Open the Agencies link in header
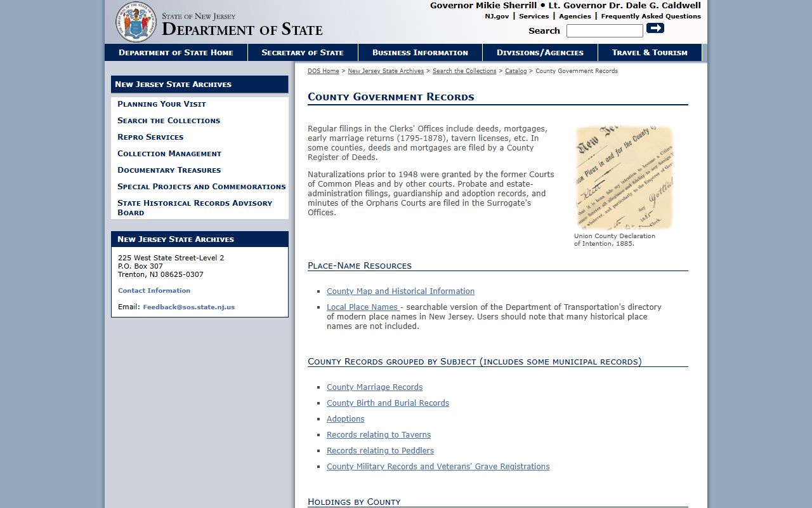The height and width of the screenshot is (508, 812). 575,17
